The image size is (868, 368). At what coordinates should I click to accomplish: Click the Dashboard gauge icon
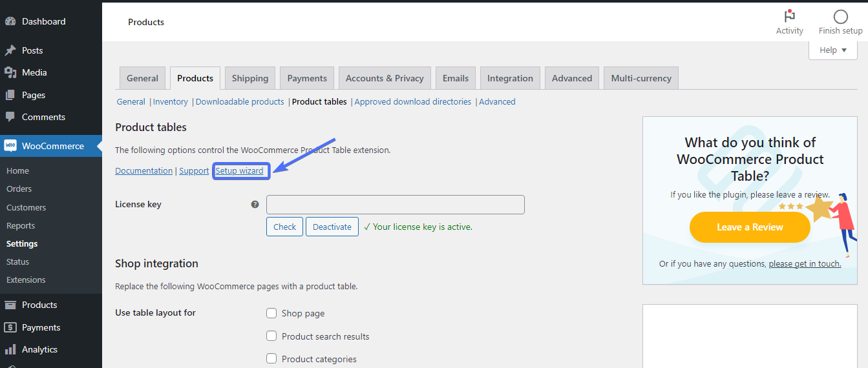coord(10,21)
